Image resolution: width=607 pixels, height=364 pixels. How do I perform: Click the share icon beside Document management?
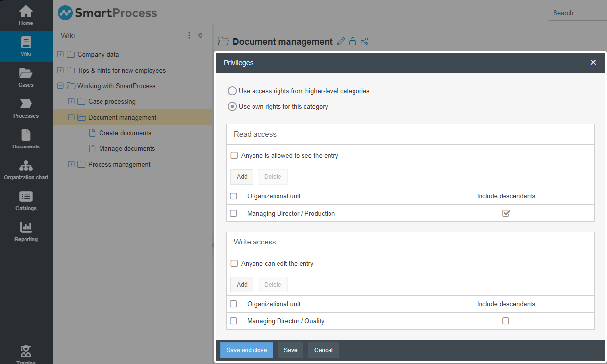click(x=364, y=42)
